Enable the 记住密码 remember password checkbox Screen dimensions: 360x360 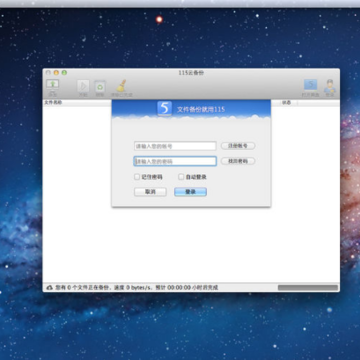[x=137, y=177]
